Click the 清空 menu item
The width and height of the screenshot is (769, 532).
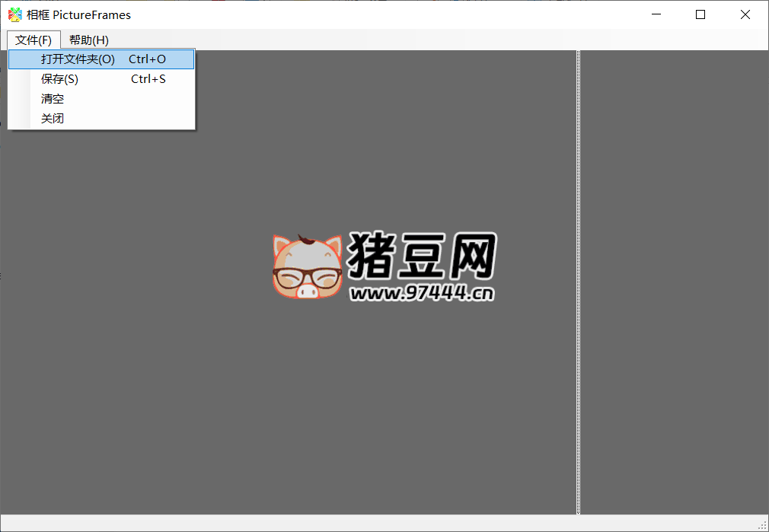tap(101, 98)
